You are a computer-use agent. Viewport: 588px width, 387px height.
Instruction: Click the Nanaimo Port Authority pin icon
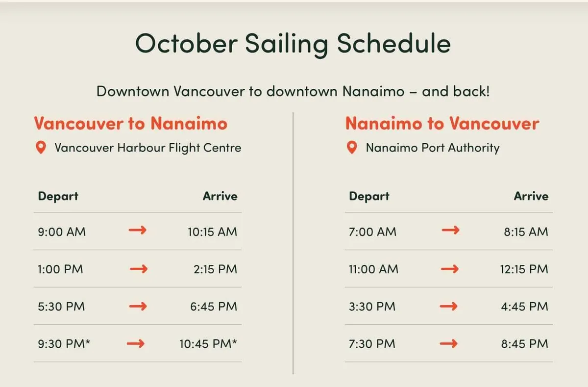click(x=351, y=148)
